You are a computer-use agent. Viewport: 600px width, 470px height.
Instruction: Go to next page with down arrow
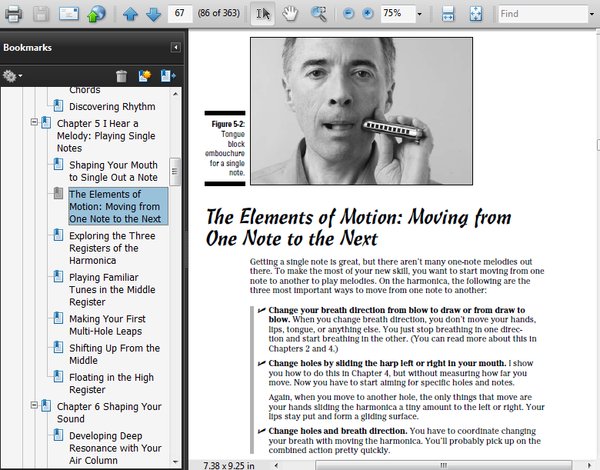(x=152, y=14)
